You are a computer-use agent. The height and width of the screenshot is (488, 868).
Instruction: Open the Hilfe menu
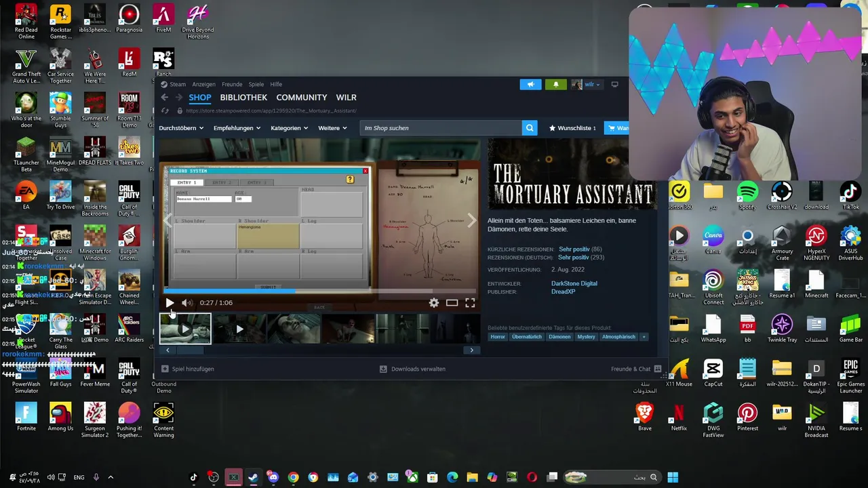pyautogui.click(x=276, y=85)
